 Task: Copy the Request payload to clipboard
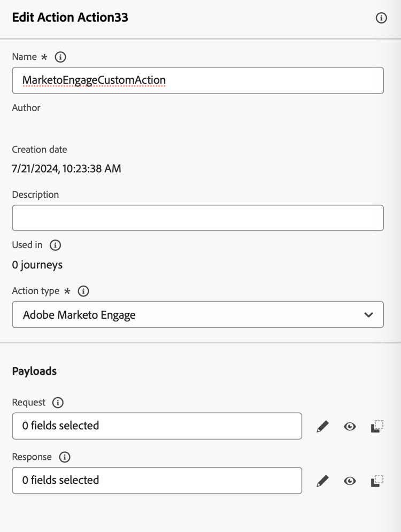(x=377, y=426)
